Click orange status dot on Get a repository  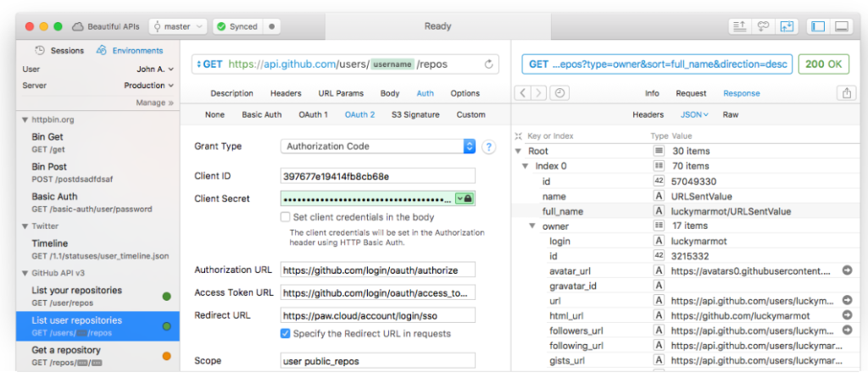tap(167, 356)
